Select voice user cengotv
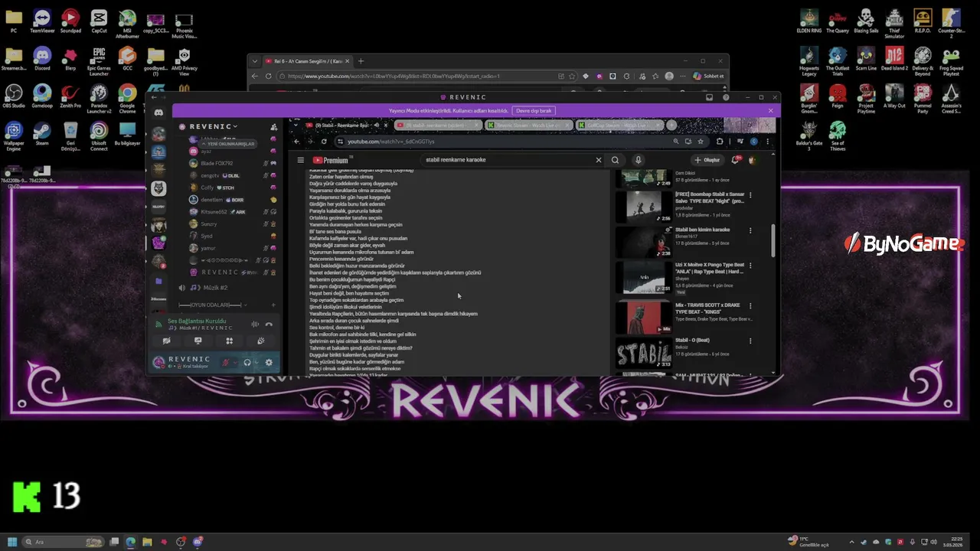The image size is (980, 551). click(x=233, y=175)
